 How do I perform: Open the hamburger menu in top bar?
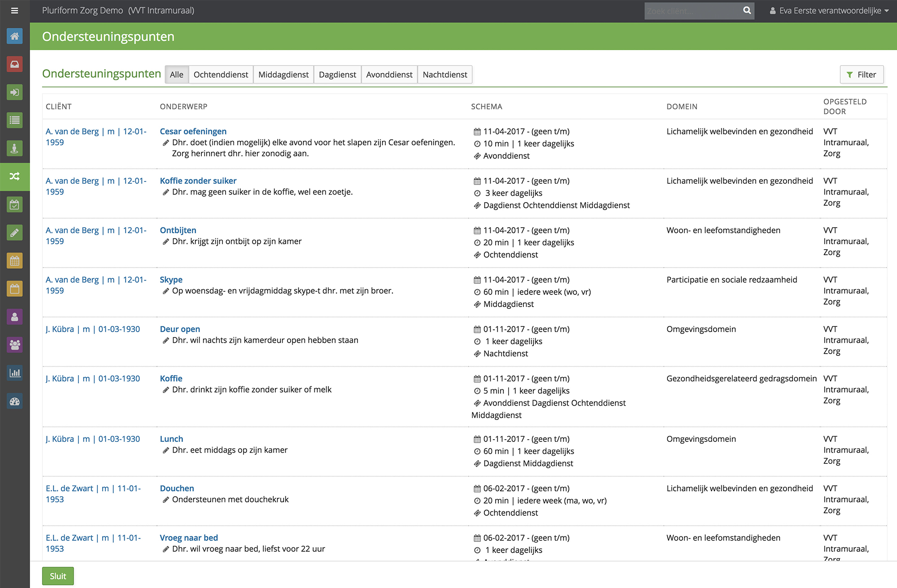[x=15, y=11]
